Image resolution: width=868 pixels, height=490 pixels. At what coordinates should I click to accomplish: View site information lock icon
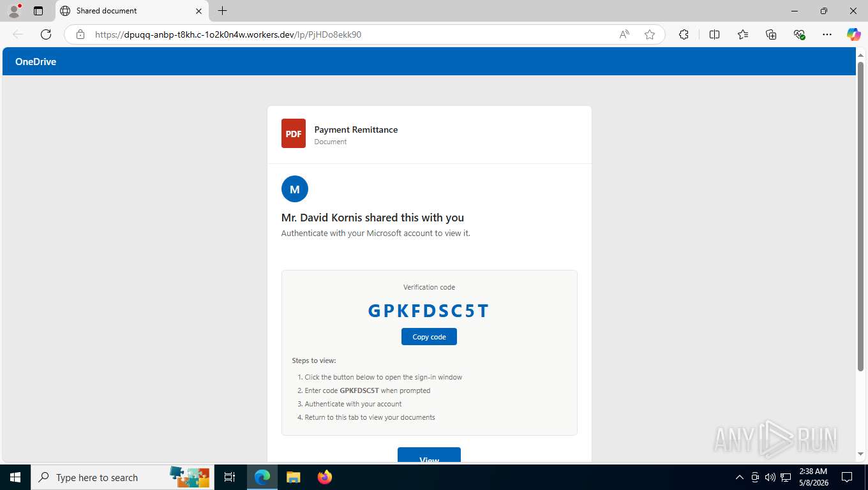(x=80, y=34)
